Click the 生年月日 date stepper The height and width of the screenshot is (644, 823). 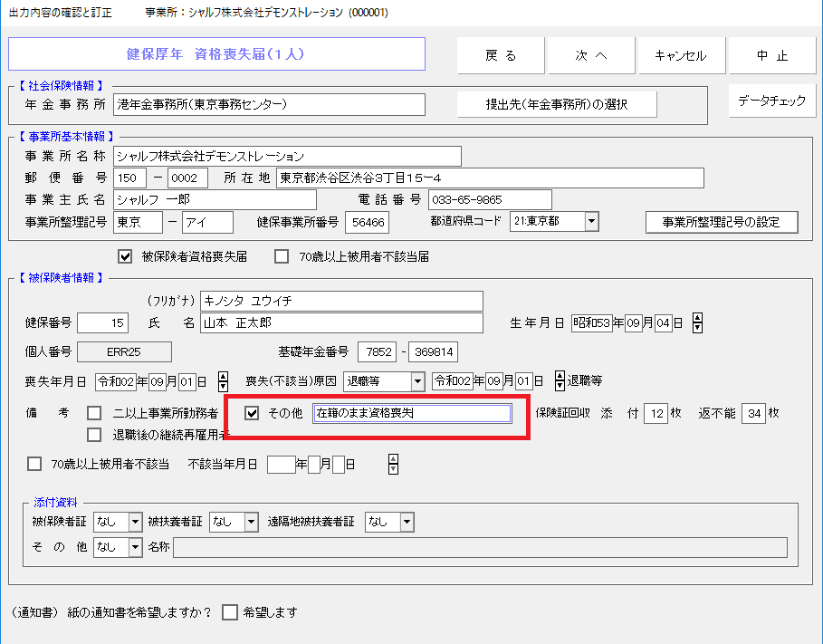pyautogui.click(x=697, y=323)
